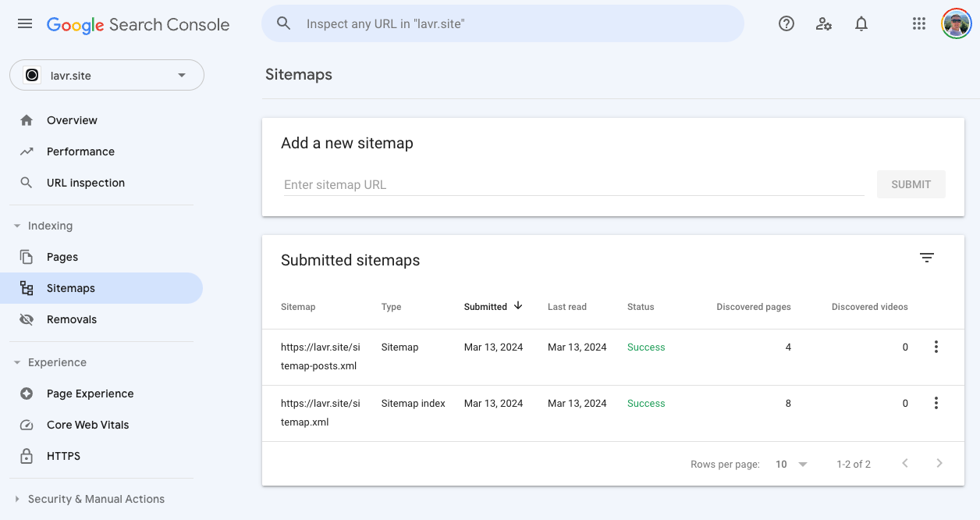Click the account profile avatar
The height and width of the screenshot is (520, 980).
click(956, 23)
